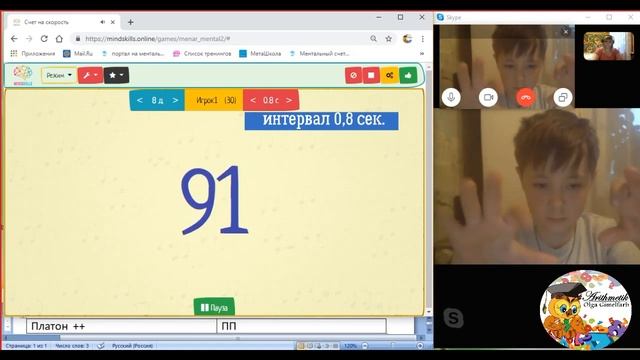Click the Skype logo in title bar
The image size is (640, 360).
click(440, 17)
